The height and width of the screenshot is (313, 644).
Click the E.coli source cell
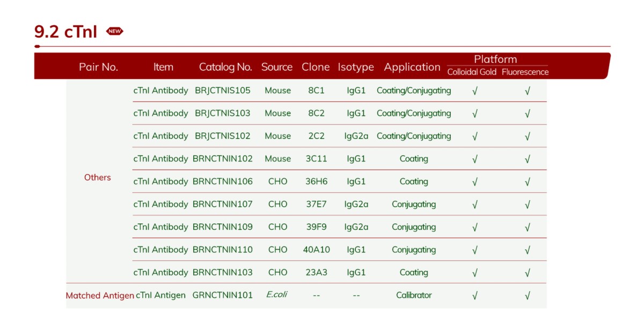coord(277,295)
